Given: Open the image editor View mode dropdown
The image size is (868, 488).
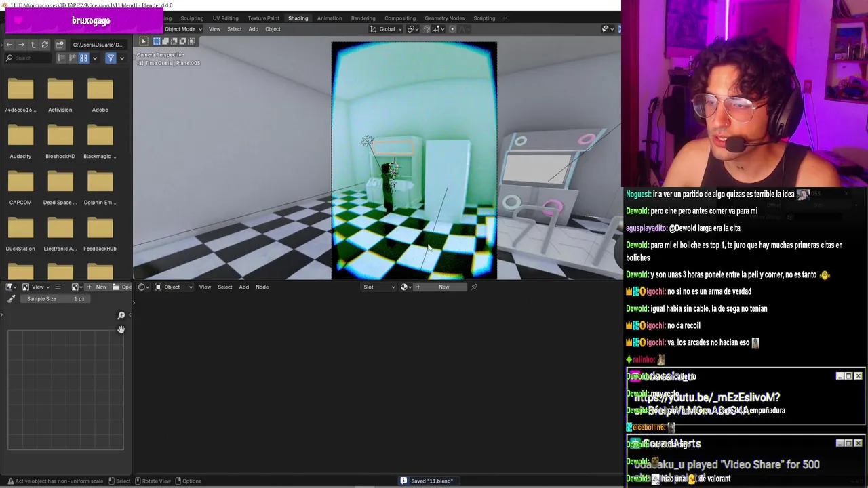Looking at the screenshot, I should tap(37, 287).
